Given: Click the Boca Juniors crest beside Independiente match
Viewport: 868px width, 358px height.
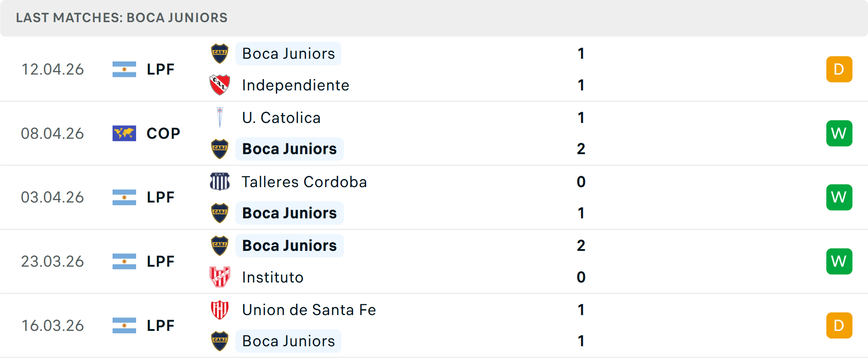Looking at the screenshot, I should click(x=220, y=53).
